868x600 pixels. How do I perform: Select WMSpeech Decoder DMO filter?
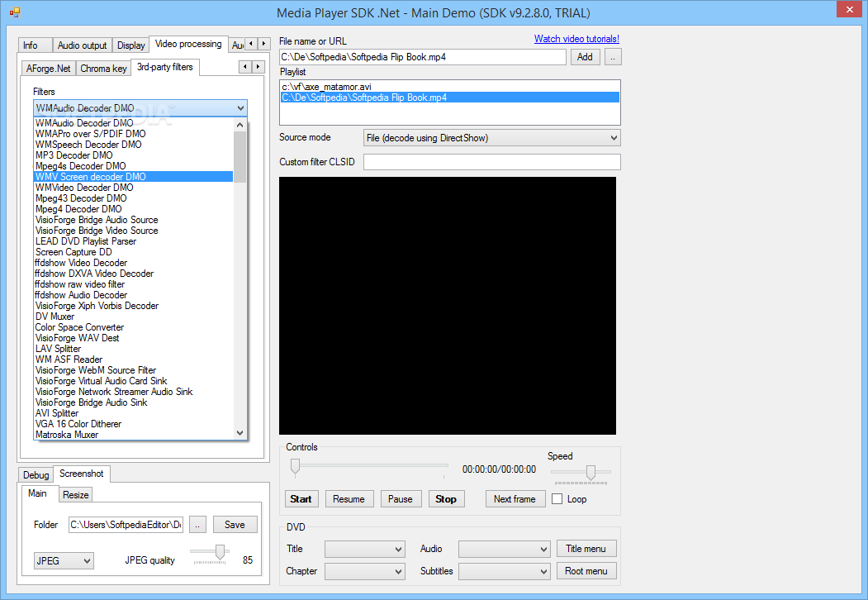click(134, 145)
